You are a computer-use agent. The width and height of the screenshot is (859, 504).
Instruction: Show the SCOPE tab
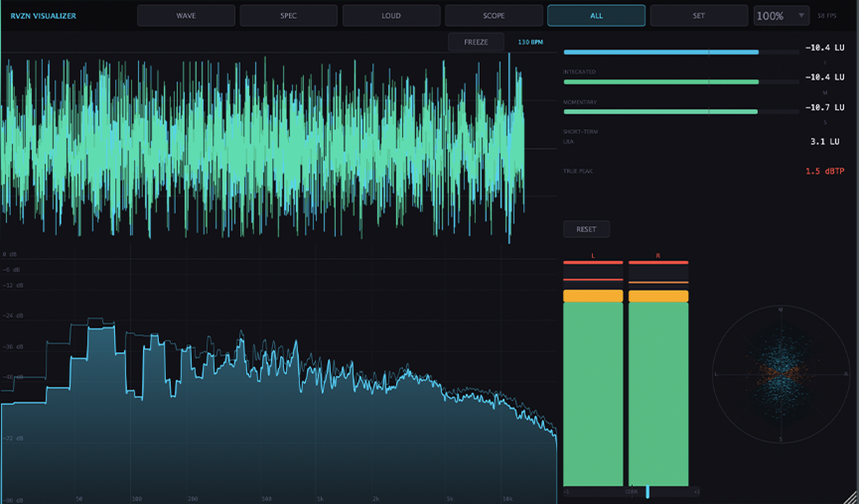(x=494, y=15)
